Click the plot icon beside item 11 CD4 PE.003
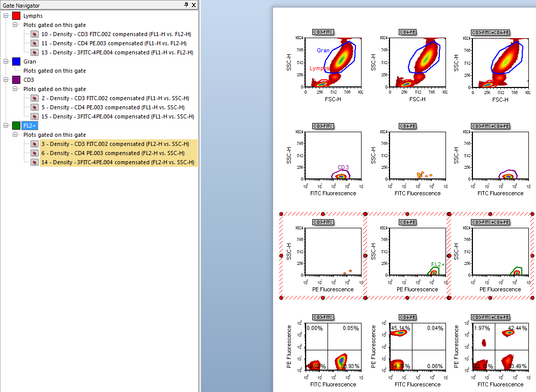 pyautogui.click(x=35, y=43)
